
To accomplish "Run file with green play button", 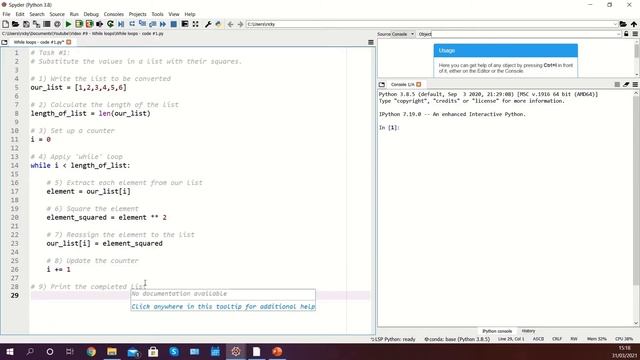I will pos(68,24).
